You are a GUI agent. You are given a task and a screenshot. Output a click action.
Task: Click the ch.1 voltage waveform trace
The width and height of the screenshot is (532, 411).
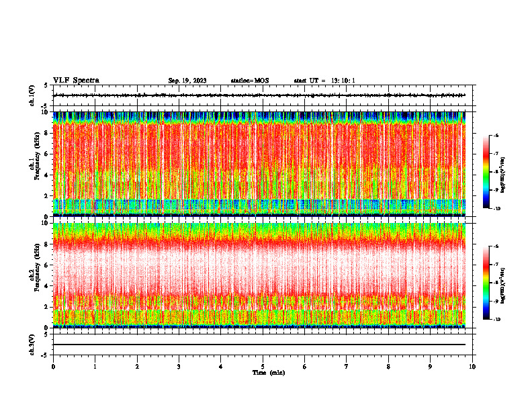point(259,95)
